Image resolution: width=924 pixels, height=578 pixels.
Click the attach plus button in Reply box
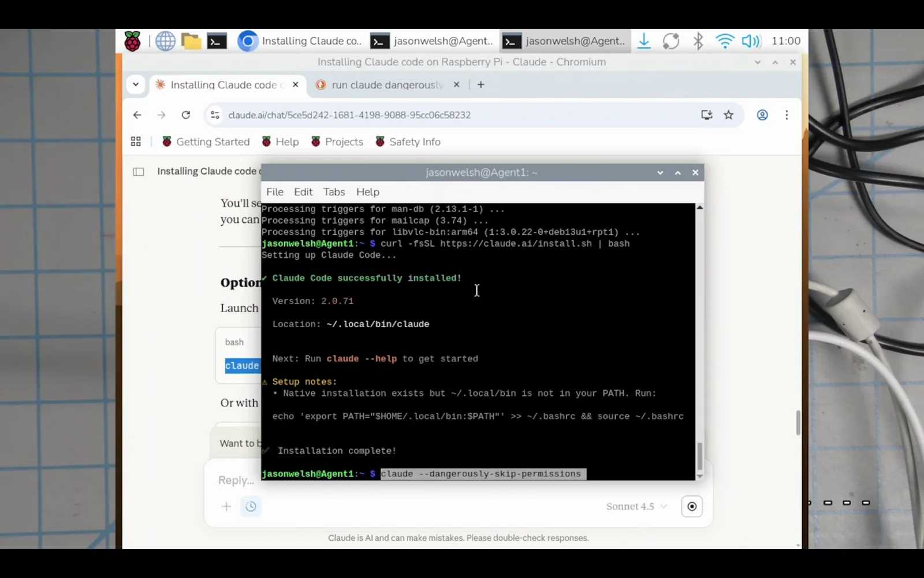point(226,506)
